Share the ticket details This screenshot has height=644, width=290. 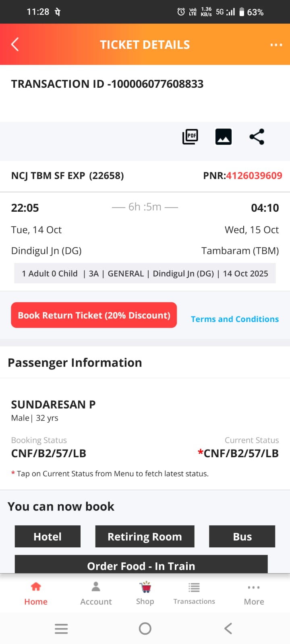tap(257, 137)
